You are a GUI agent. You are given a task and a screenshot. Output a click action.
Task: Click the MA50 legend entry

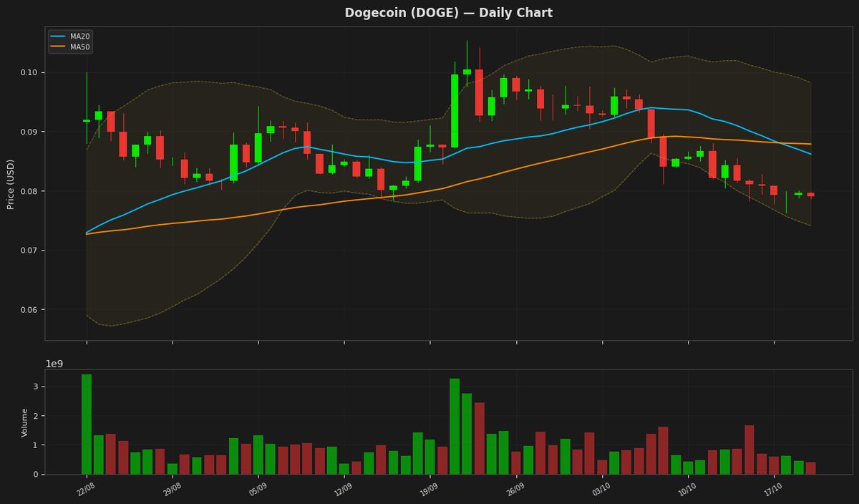click(70, 47)
